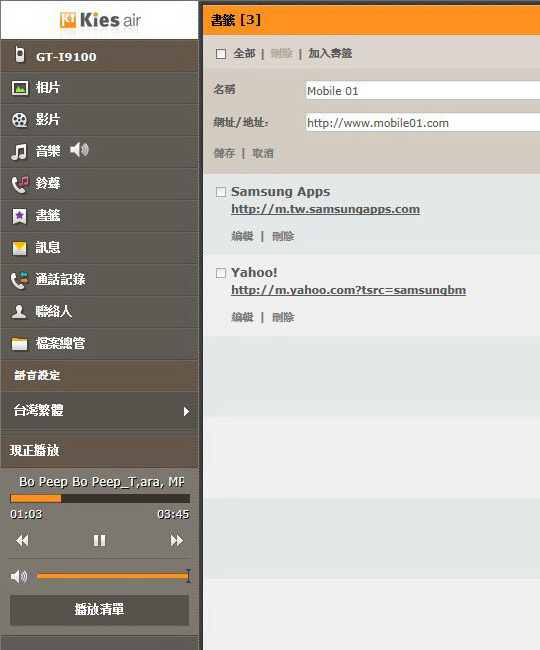Go to 書籤 in the sidebar
This screenshot has width=540, height=650.
(99, 216)
